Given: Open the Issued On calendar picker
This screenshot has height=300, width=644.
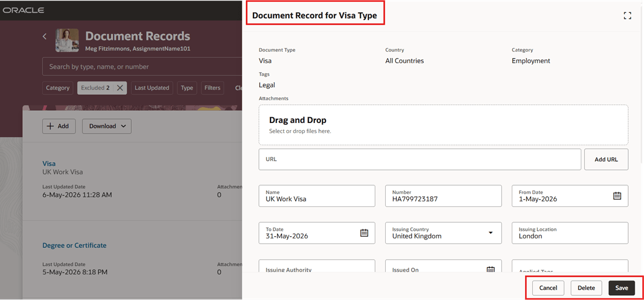Looking at the screenshot, I should tap(491, 270).
